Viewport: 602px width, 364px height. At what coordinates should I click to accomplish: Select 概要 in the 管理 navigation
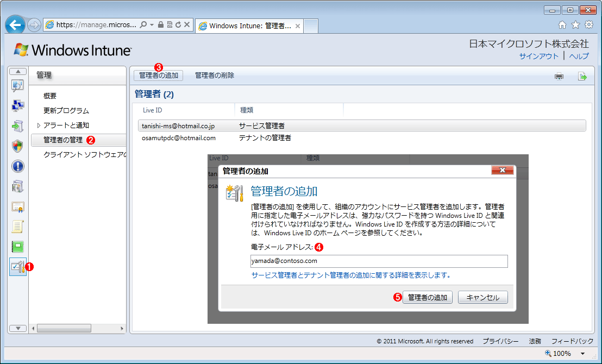pos(50,96)
